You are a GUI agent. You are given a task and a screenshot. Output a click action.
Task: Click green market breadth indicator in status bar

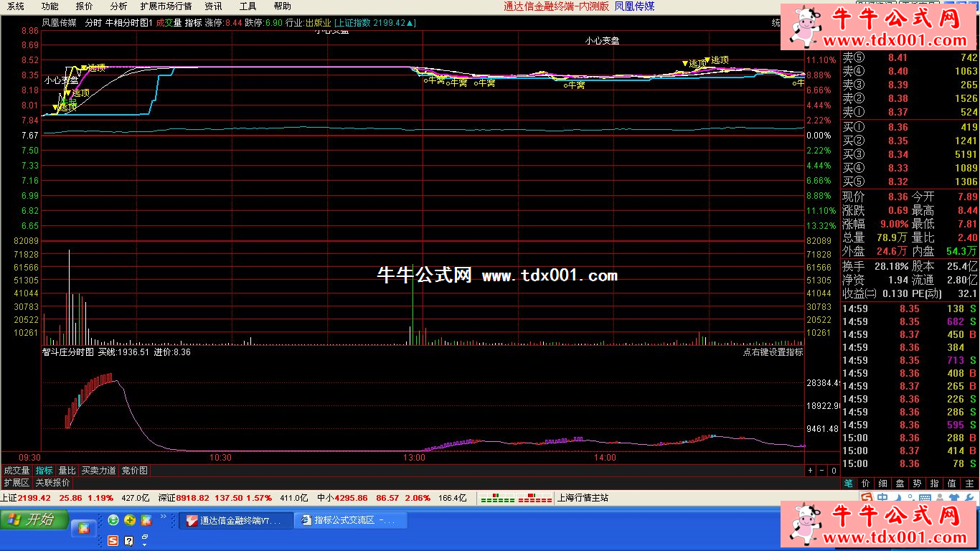[x=497, y=498]
